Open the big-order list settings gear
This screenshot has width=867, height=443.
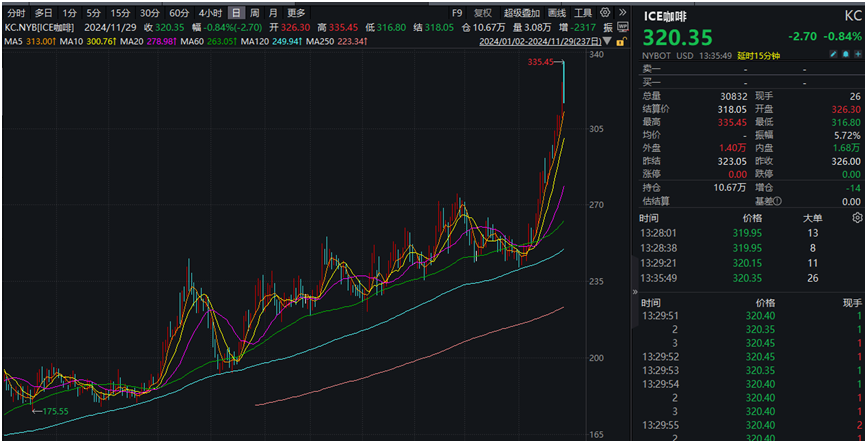[857, 216]
